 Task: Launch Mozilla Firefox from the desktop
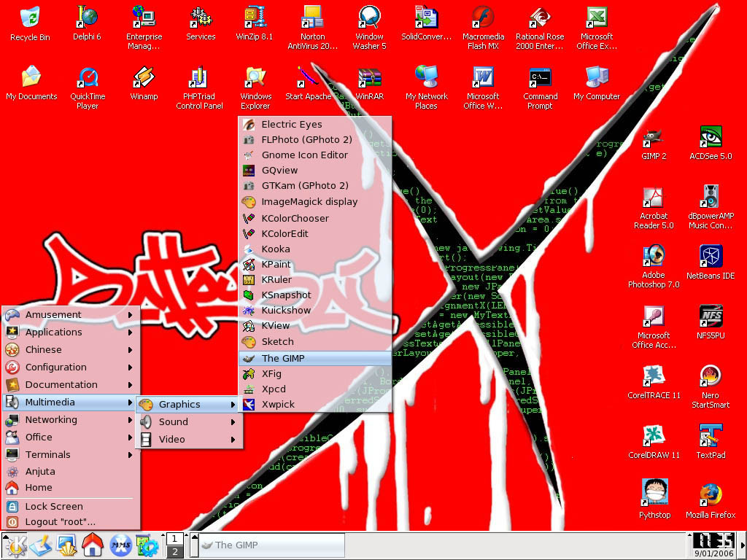[711, 502]
